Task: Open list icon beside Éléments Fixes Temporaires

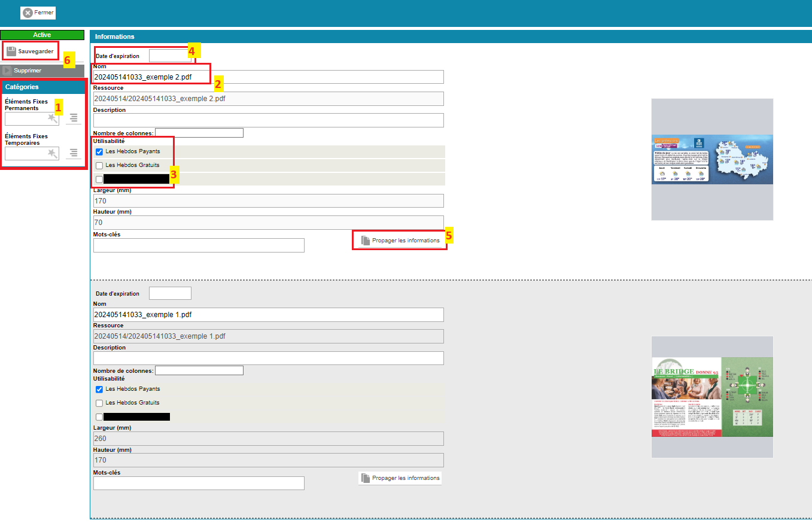Action: pos(74,153)
